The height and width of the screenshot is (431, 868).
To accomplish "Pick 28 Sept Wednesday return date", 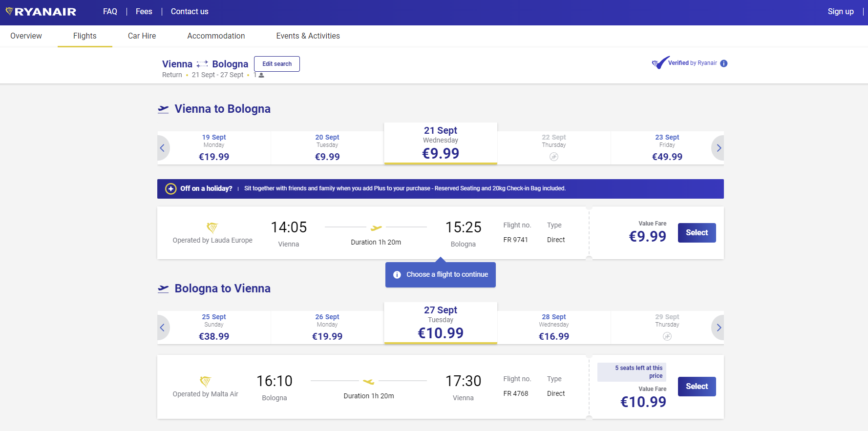I will 553,327.
